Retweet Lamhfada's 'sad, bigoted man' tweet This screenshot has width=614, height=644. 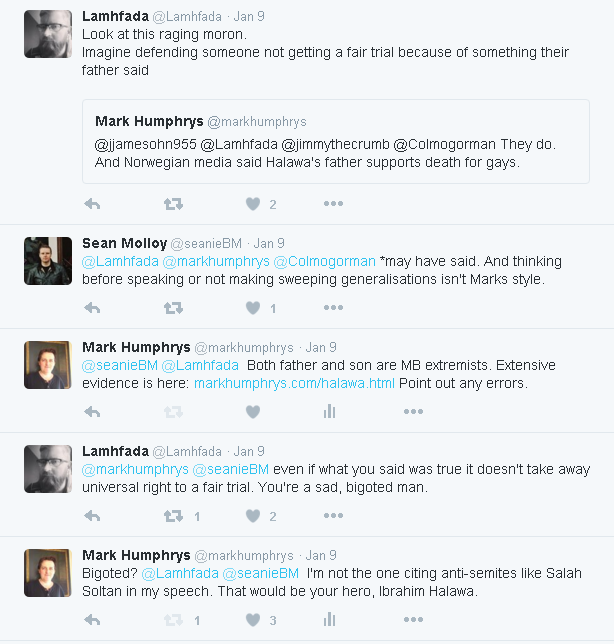point(172,516)
